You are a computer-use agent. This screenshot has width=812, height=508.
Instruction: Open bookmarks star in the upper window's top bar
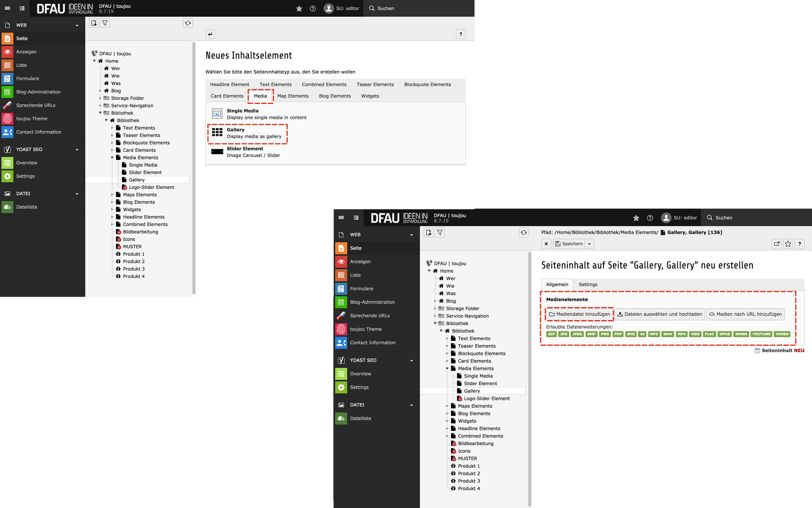[299, 8]
